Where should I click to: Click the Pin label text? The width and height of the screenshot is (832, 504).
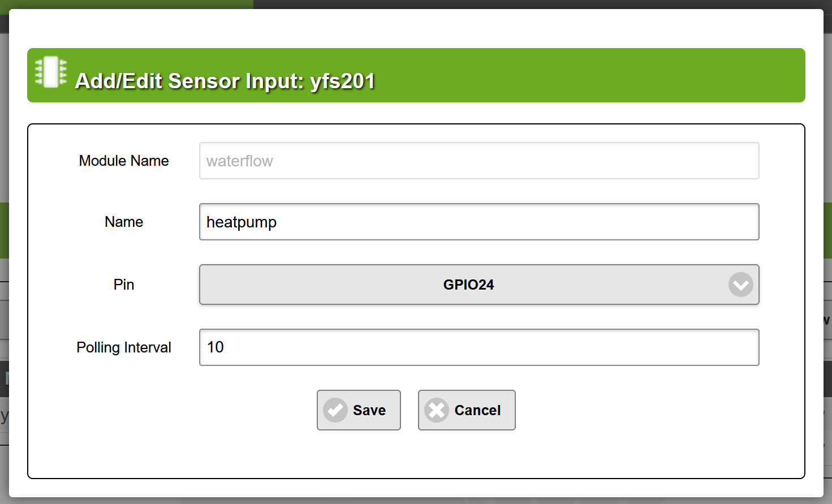pos(124,285)
